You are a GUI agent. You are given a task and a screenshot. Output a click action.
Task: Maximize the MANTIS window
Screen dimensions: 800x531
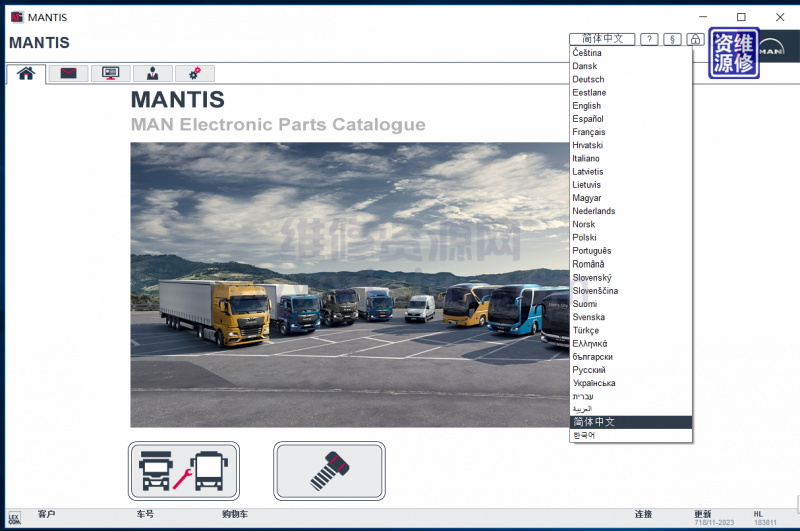[x=741, y=17]
